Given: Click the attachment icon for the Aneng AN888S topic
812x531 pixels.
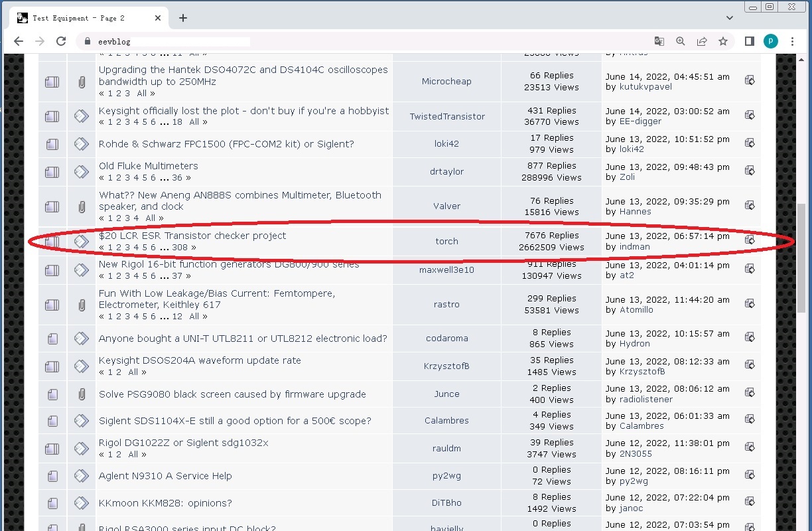Looking at the screenshot, I should click(x=82, y=207).
